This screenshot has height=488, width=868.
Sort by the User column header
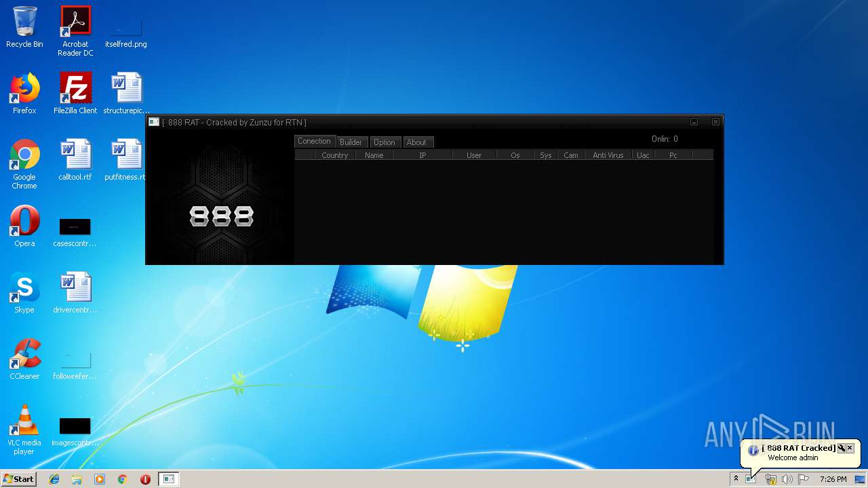coord(474,155)
